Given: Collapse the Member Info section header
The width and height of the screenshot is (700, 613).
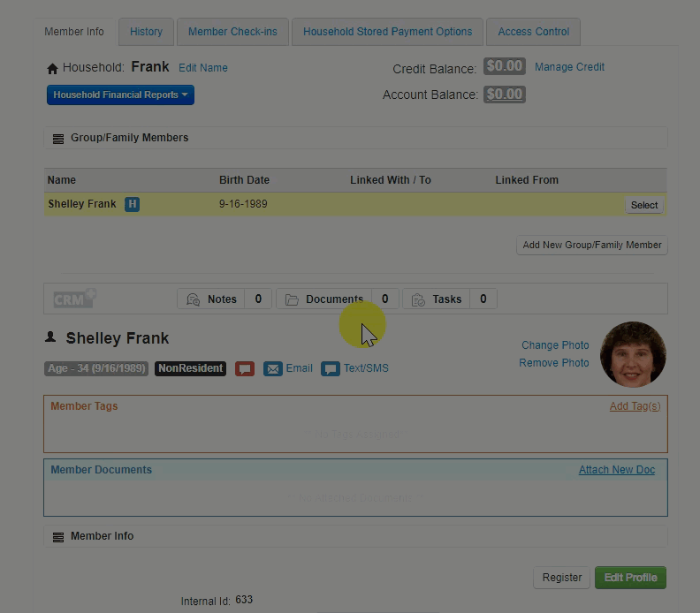Looking at the screenshot, I should (58, 537).
